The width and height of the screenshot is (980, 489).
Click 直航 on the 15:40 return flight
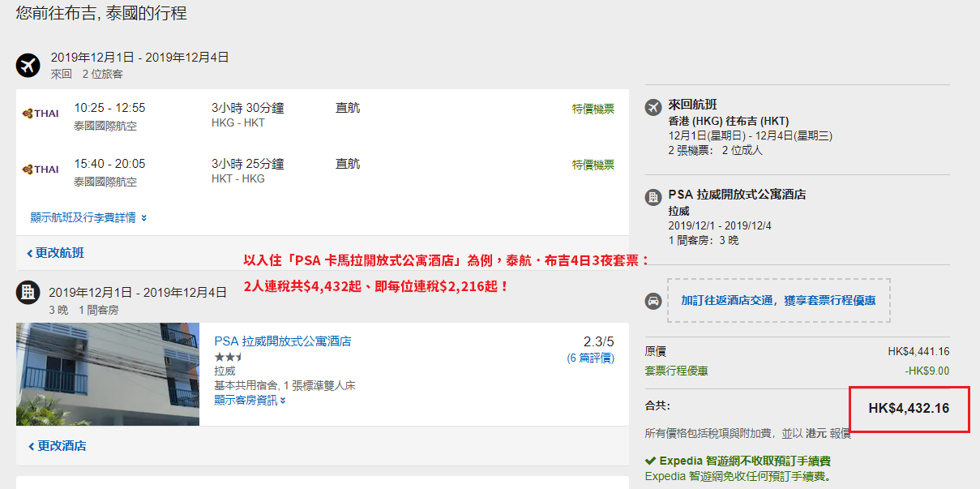pos(348,164)
